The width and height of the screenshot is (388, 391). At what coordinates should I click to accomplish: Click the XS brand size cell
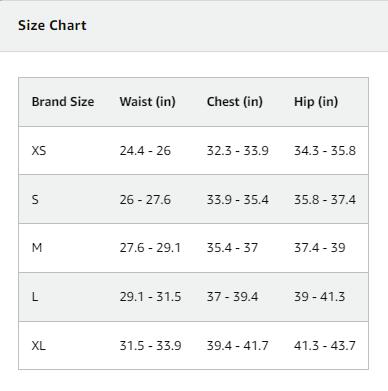(39, 151)
